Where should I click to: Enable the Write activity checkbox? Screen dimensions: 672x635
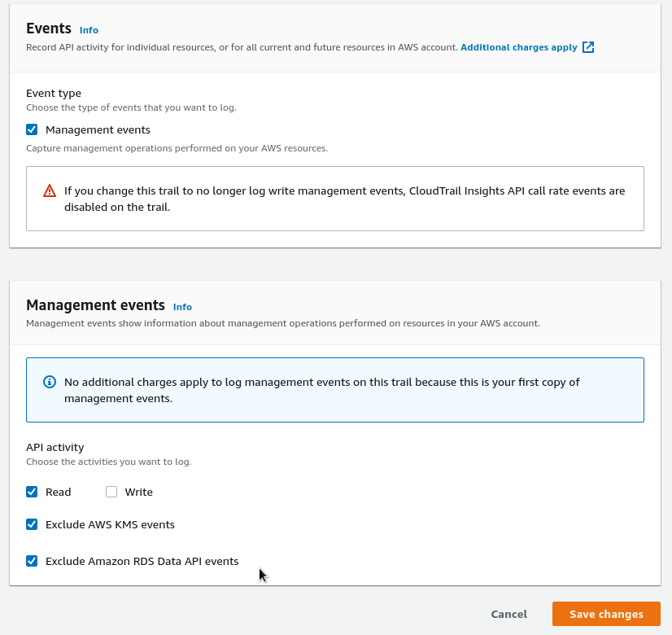[x=111, y=492]
